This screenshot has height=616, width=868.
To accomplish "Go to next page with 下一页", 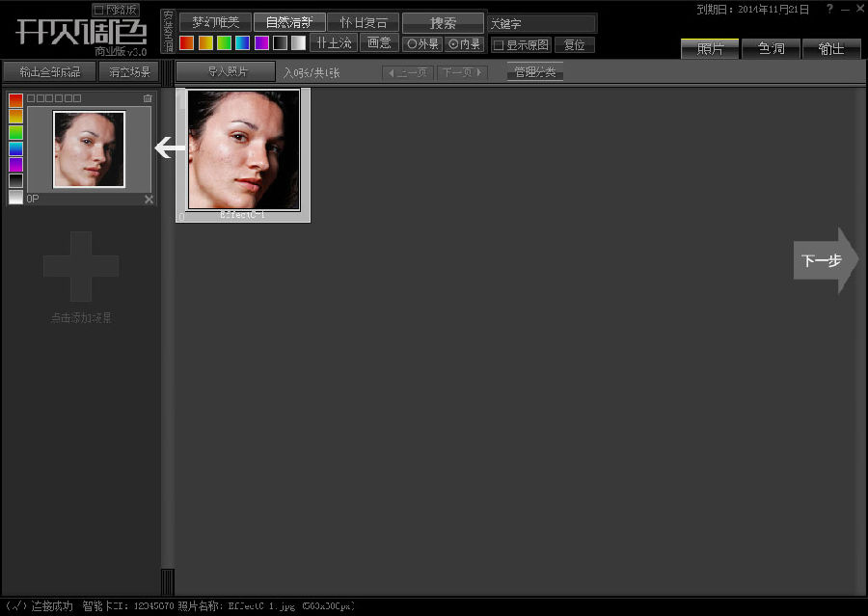I will [463, 72].
